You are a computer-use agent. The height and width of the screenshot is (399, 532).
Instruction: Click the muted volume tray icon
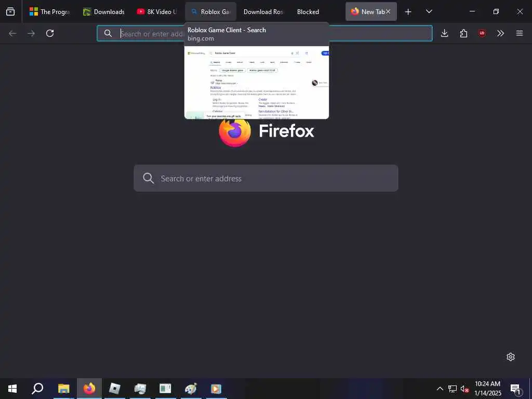click(x=464, y=389)
